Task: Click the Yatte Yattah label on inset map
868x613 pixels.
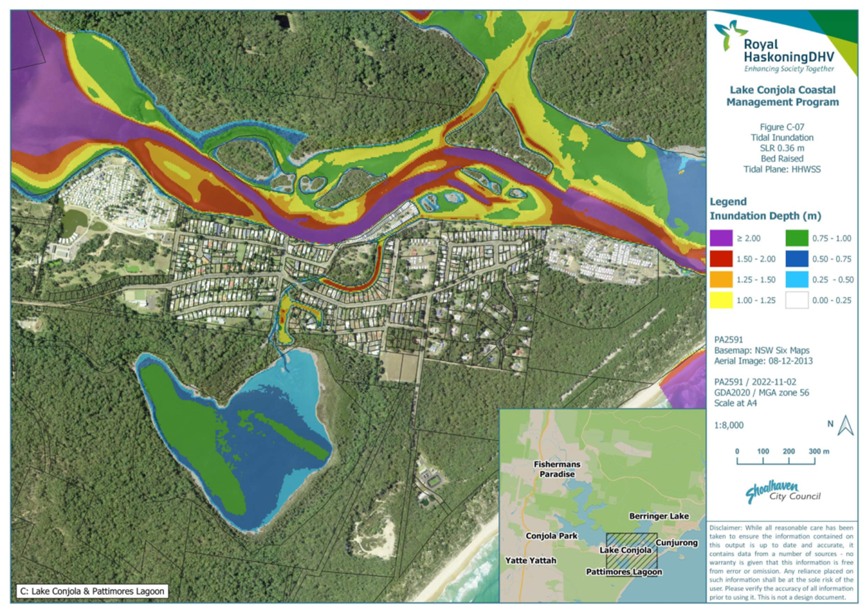Action: (x=531, y=560)
